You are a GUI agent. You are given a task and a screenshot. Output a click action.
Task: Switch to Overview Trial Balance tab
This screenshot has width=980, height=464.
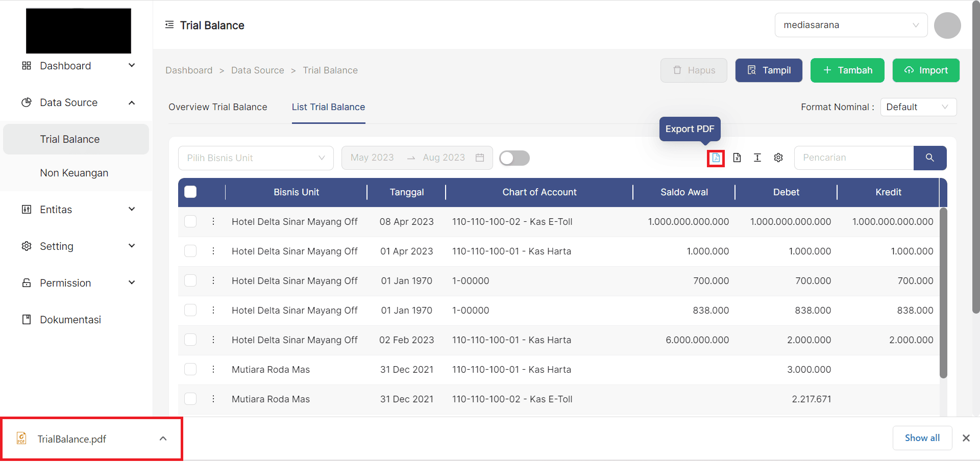tap(218, 107)
